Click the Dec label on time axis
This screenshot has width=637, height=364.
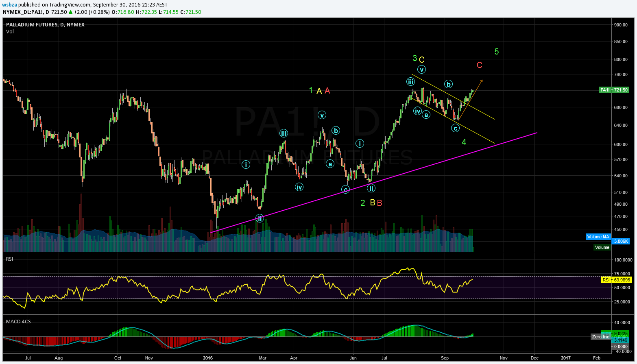tap(534, 358)
